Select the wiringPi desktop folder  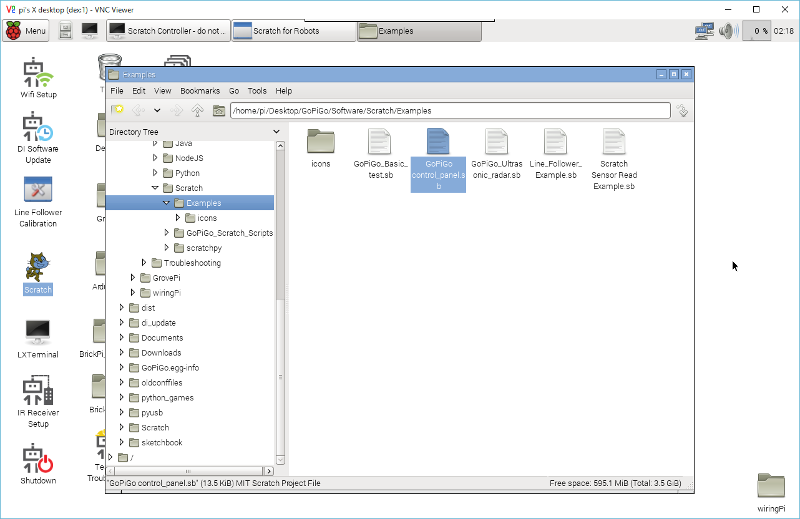pos(771,492)
